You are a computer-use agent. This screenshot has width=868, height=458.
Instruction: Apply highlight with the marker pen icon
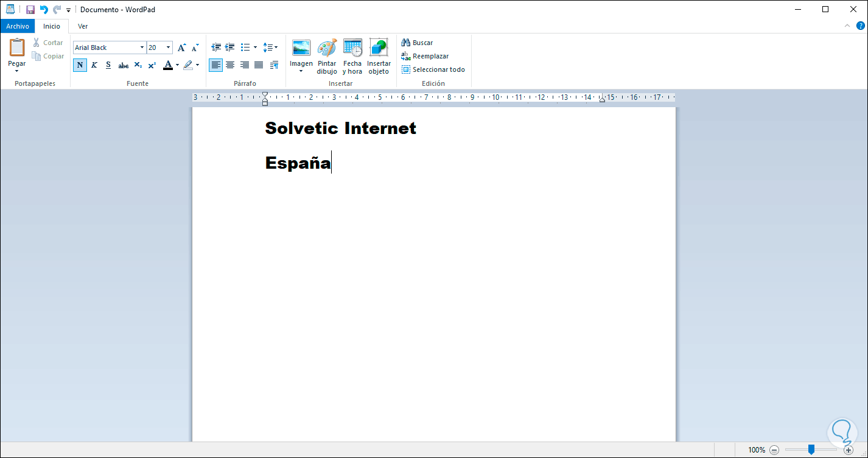[188, 65]
